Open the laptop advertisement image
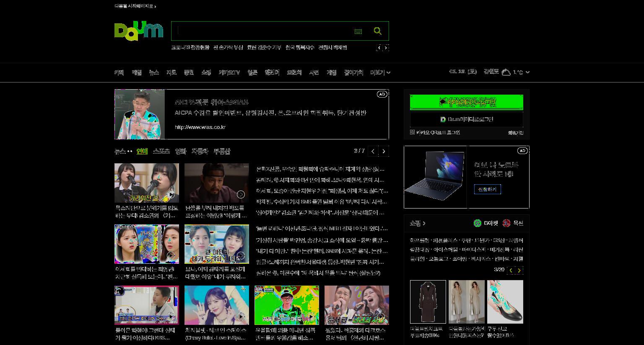This screenshot has width=644, height=345. (x=435, y=177)
